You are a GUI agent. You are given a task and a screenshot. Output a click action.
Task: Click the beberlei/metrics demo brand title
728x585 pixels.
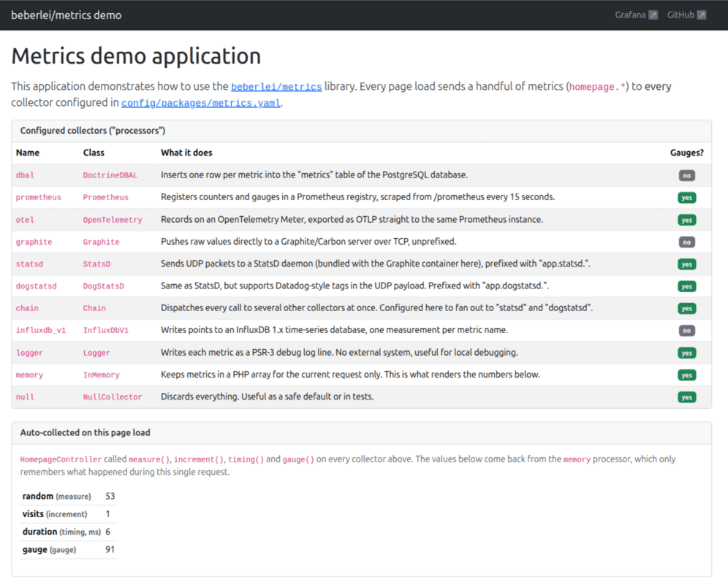(67, 15)
